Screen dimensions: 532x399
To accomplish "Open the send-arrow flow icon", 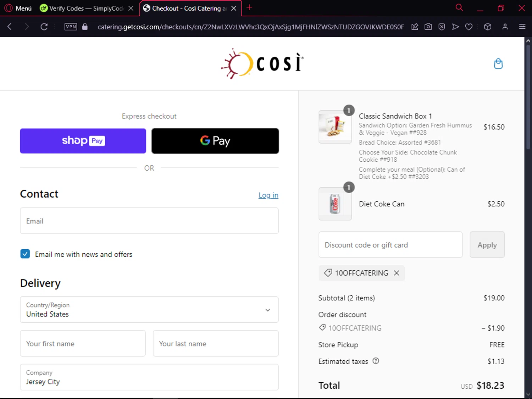I will (455, 27).
